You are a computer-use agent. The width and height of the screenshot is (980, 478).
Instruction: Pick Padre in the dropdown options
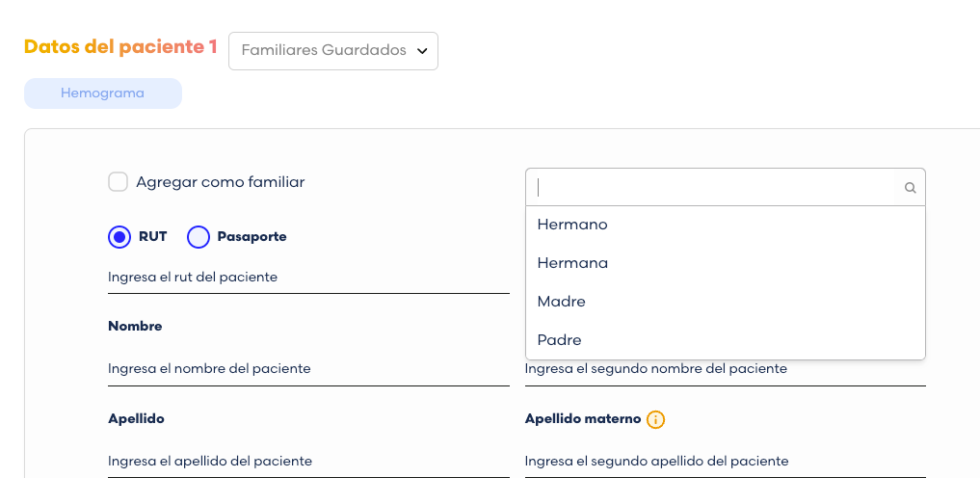(725, 340)
